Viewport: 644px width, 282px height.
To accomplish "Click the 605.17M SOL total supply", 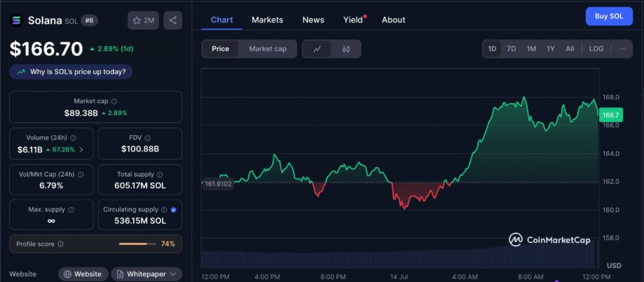I will 140,186.
